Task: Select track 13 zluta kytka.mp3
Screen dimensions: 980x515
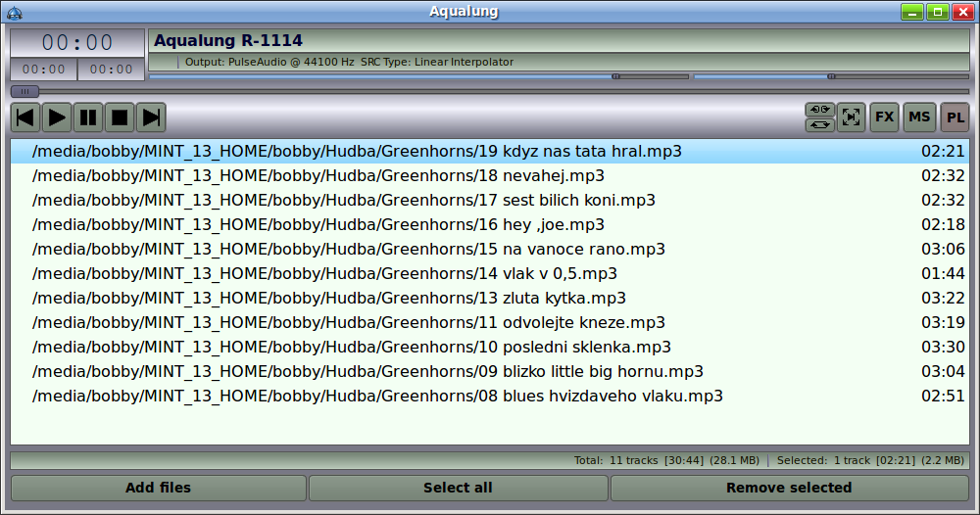Action: point(490,299)
